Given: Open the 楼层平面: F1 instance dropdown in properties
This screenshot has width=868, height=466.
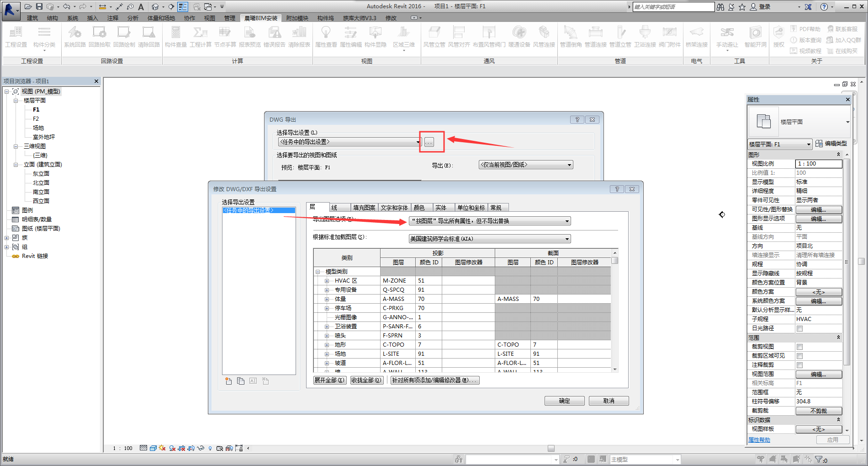Looking at the screenshot, I should click(x=780, y=144).
